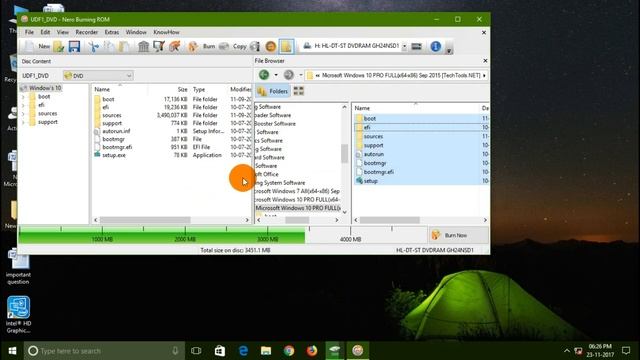This screenshot has height=360, width=640.
Task: Open Microsoft Edge from the taskbar
Action: [x=243, y=351]
